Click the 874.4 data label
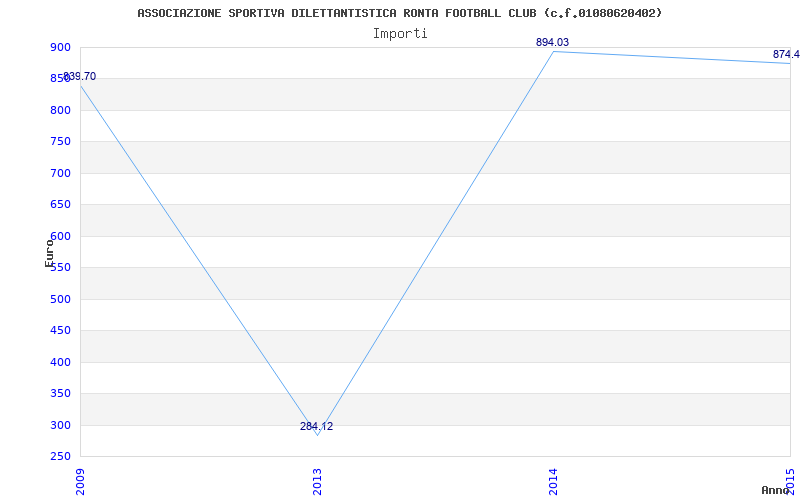 (x=786, y=54)
